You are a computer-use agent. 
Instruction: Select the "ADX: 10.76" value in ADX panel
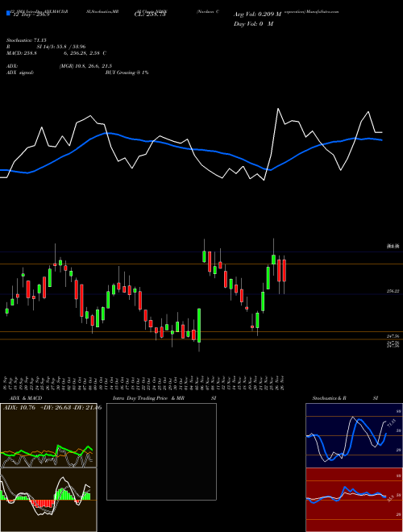[19, 408]
